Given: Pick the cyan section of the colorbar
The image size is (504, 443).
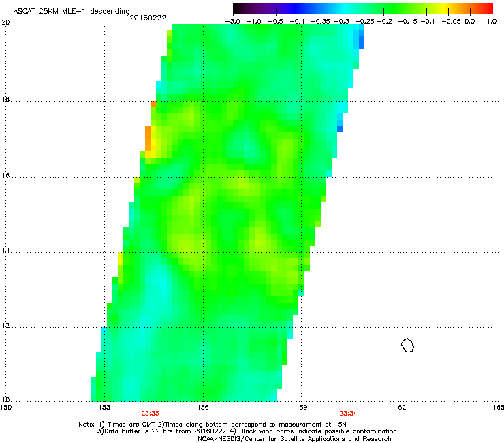Looking at the screenshot, I should tap(345, 9).
